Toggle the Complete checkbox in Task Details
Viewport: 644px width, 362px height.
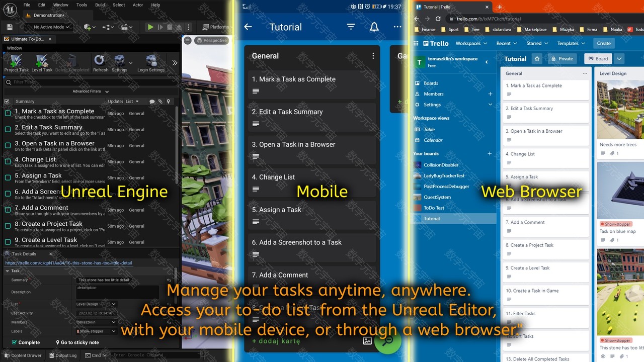[14, 342]
